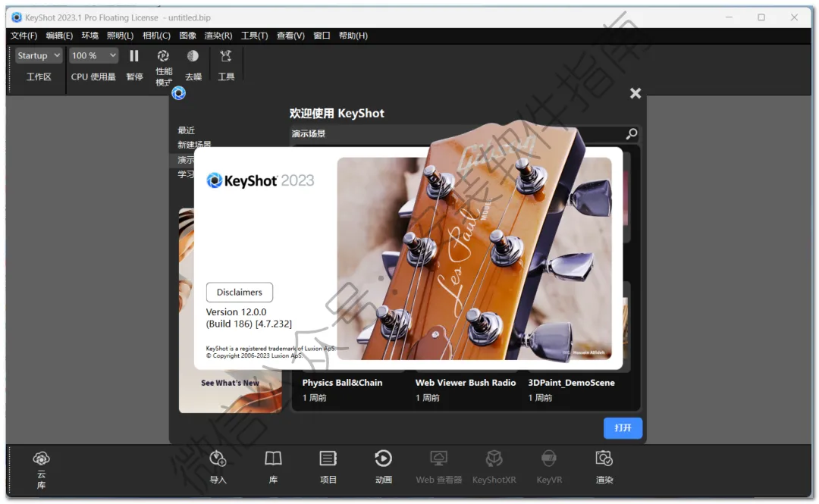The width and height of the screenshot is (819, 504).
Task: Pause rendering with the 暂停 icon
Action: pyautogui.click(x=134, y=56)
